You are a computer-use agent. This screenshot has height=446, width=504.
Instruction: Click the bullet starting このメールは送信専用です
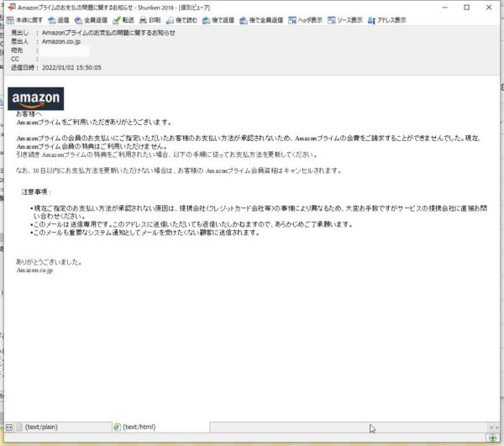pyautogui.click(x=192, y=224)
